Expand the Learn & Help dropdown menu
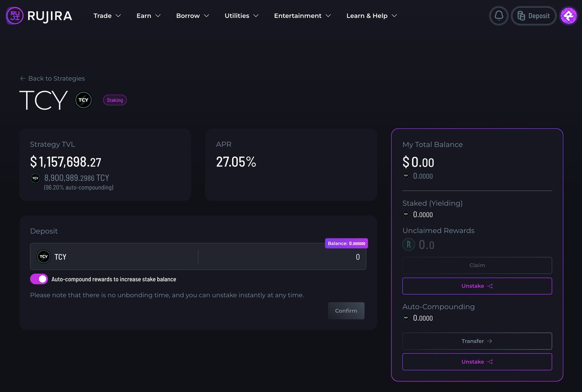Image resolution: width=582 pixels, height=392 pixels. (x=372, y=16)
